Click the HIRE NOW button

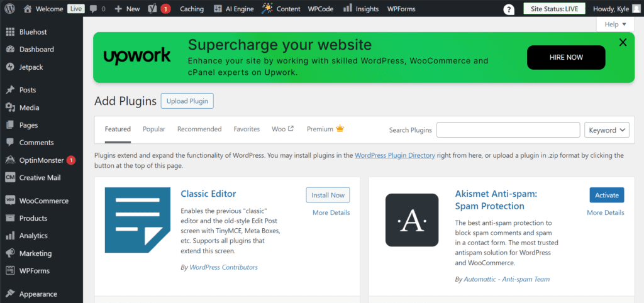point(566,57)
